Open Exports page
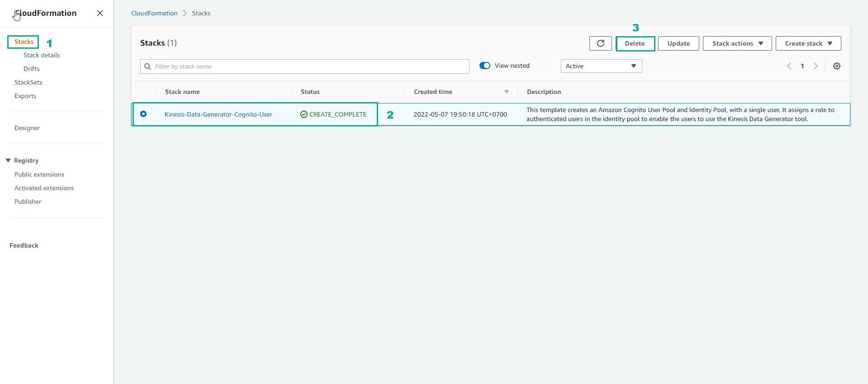Screen dimensions: 868x384 point(25,96)
